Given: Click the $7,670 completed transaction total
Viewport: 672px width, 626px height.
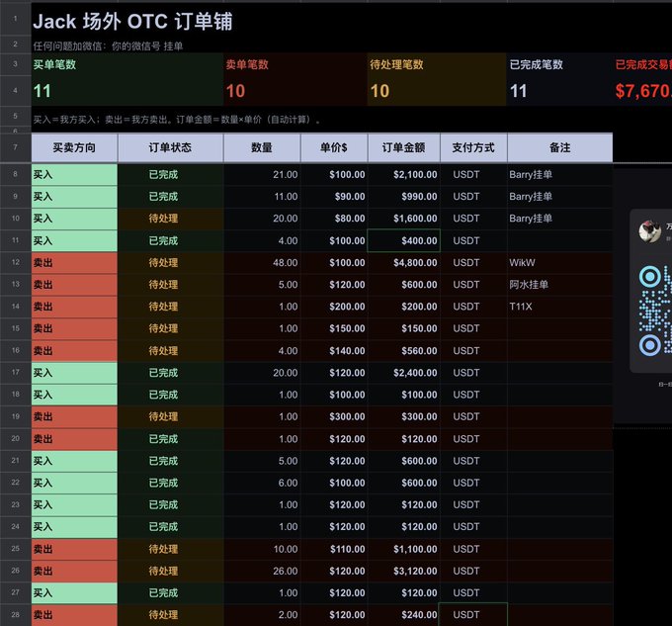Looking at the screenshot, I should coord(643,91).
